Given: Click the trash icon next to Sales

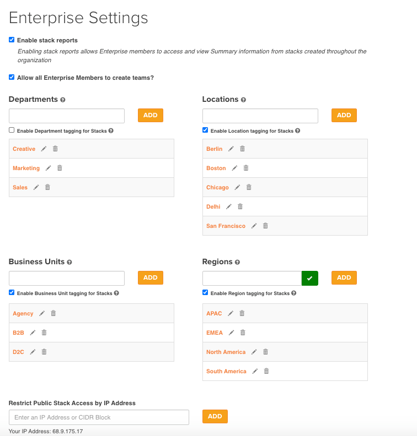Looking at the screenshot, I should coord(48,187).
